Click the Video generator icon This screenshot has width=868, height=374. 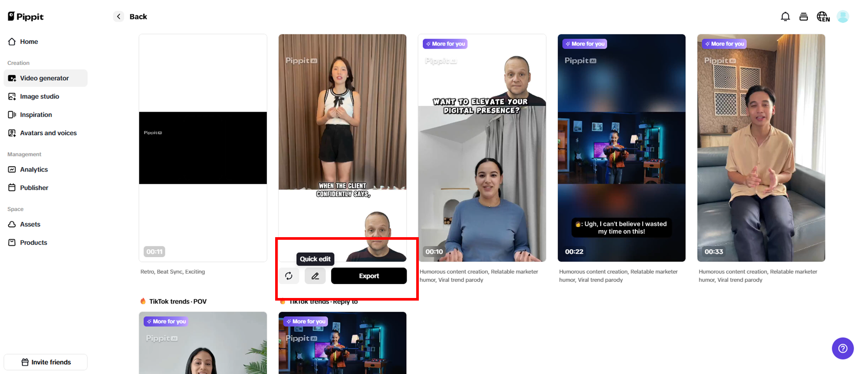click(x=12, y=78)
